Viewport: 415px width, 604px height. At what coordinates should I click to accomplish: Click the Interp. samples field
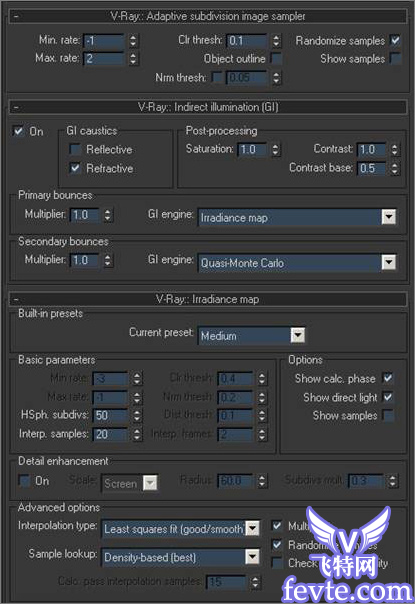(111, 434)
